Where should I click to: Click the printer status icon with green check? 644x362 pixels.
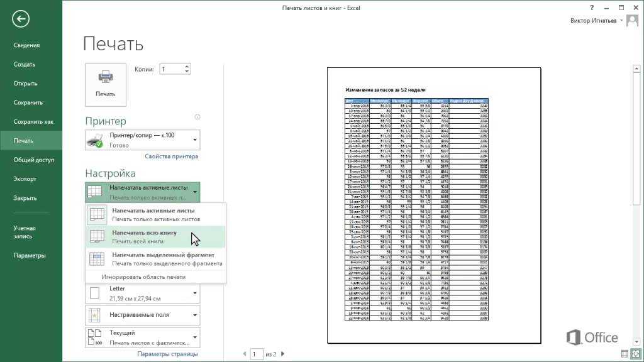click(96, 140)
